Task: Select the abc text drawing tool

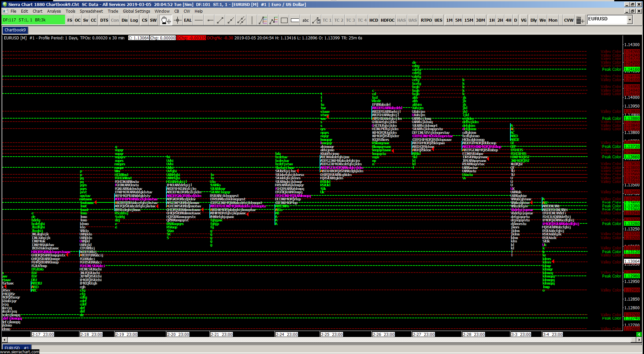Action: point(306,20)
